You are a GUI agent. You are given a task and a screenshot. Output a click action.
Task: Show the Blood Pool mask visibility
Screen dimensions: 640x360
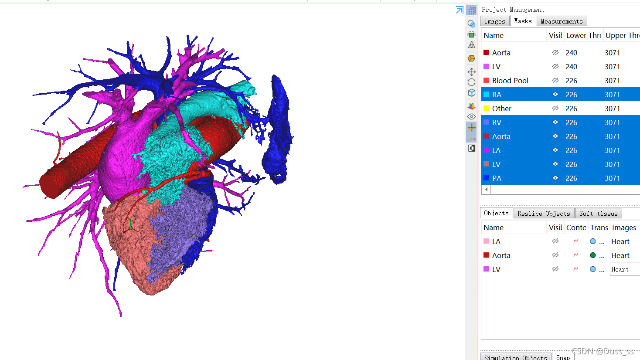click(555, 80)
